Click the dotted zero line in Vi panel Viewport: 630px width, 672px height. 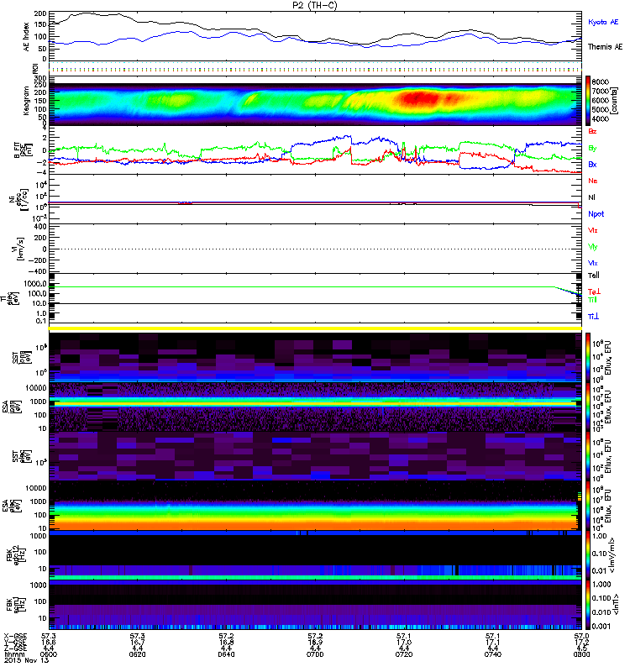[x=315, y=249]
